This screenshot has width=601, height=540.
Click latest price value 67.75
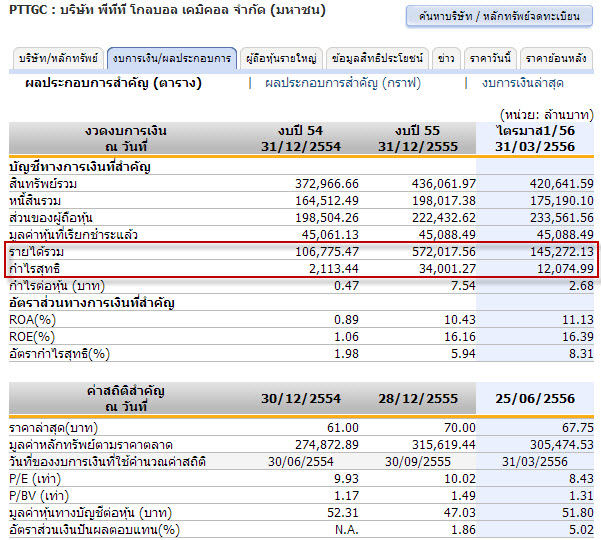(578, 428)
